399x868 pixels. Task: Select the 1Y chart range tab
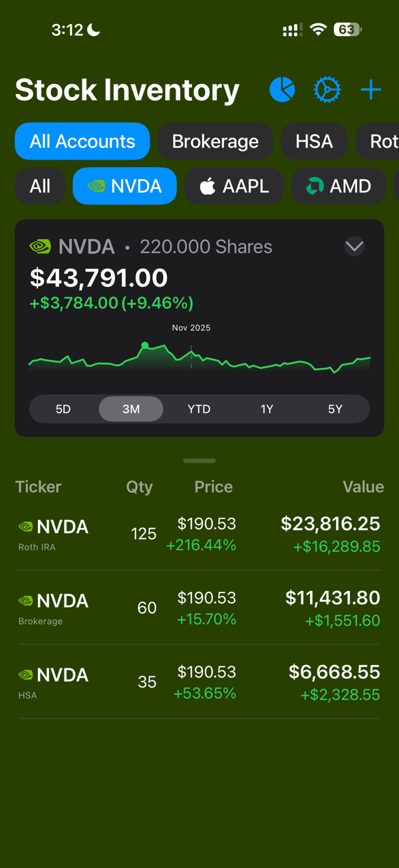267,409
